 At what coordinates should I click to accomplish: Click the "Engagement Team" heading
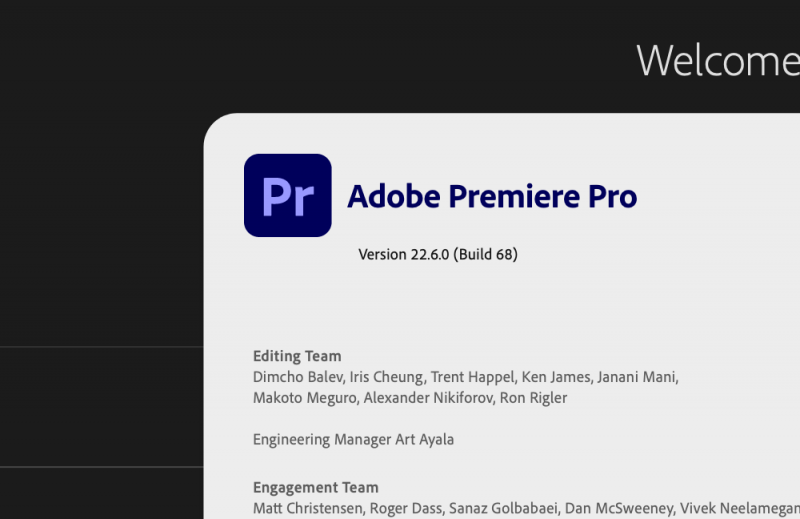click(x=315, y=488)
